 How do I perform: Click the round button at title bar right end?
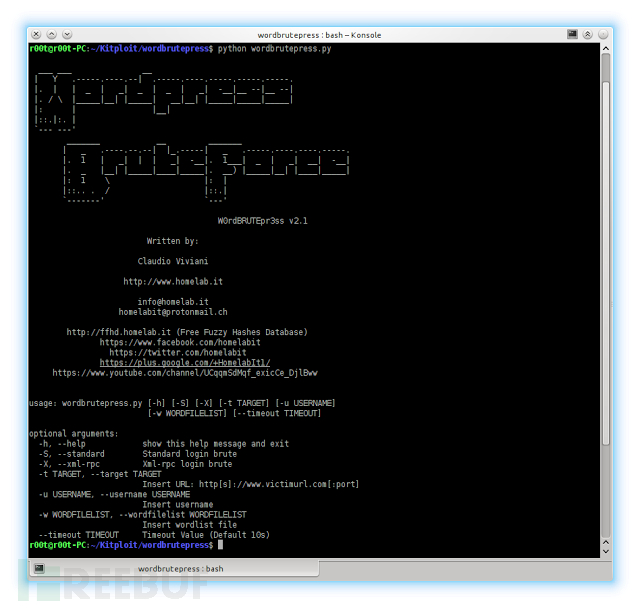pos(603,34)
